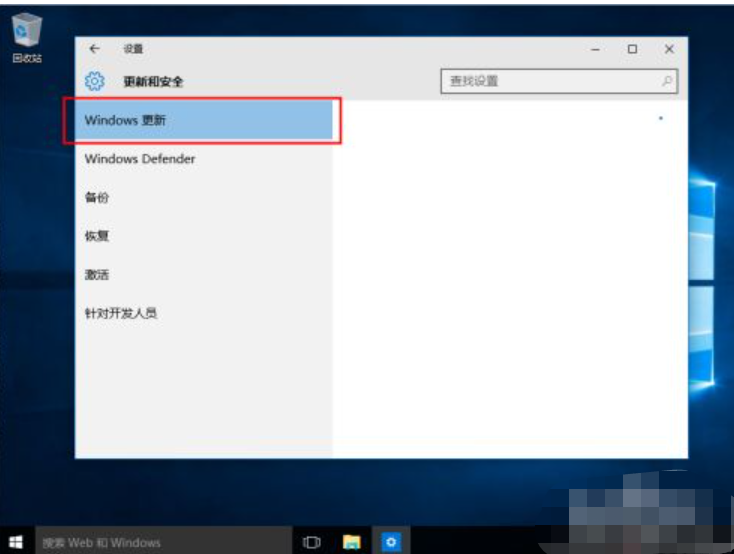Image resolution: width=734 pixels, height=554 pixels.
Task: Click the 搜索 Web 和 Windows taskbar box
Action: coord(160,542)
